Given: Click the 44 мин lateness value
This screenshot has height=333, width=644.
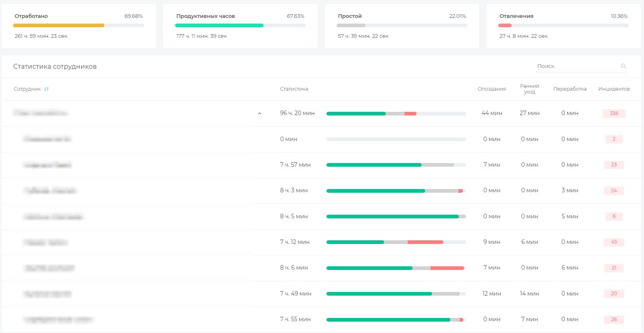Looking at the screenshot, I should [x=492, y=113].
